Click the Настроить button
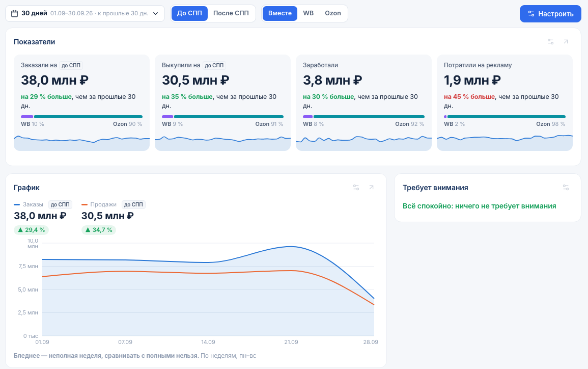 coord(550,14)
